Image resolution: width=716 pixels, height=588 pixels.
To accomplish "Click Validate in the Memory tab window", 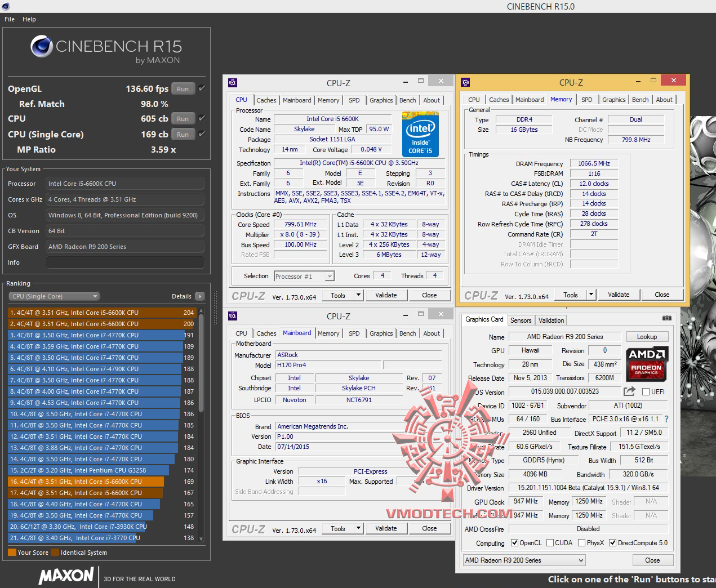I will 619,295.
